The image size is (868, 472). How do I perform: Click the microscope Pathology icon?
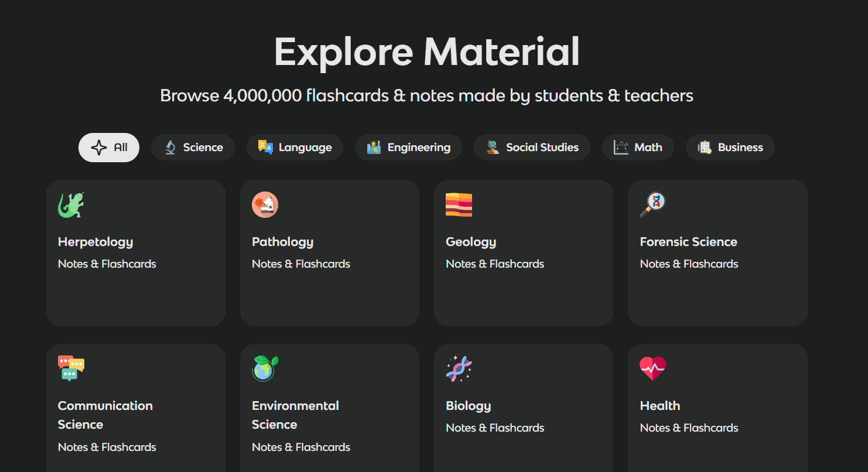click(x=265, y=205)
